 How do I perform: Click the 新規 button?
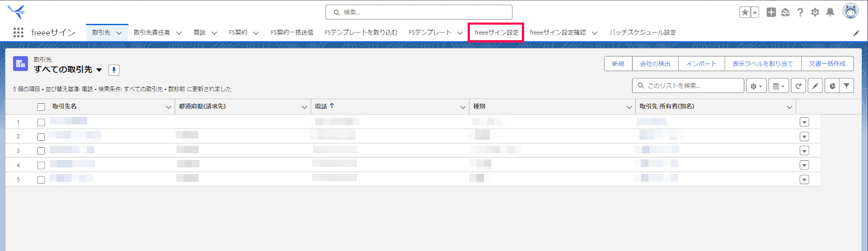point(618,64)
